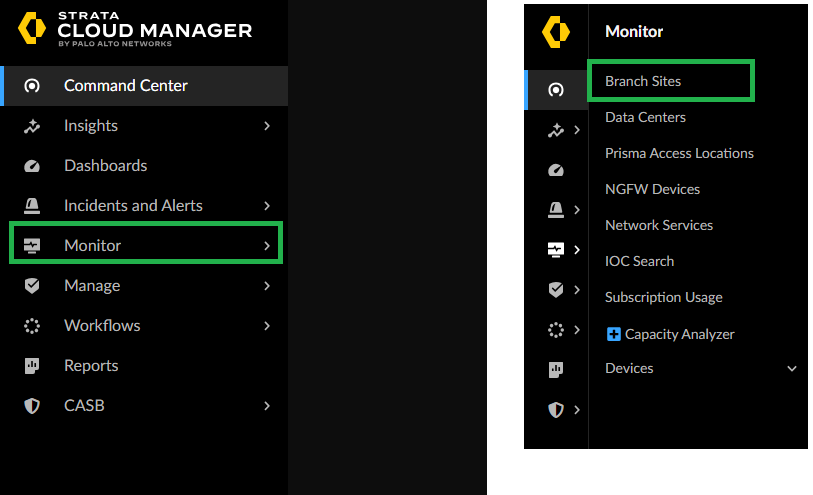Expand the CASB submenu arrow
The width and height of the screenshot is (813, 495).
point(267,406)
